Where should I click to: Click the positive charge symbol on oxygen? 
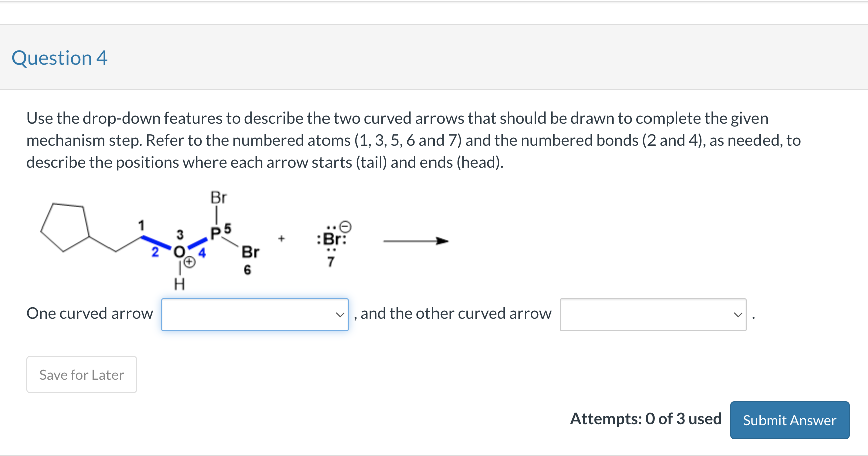tap(189, 261)
